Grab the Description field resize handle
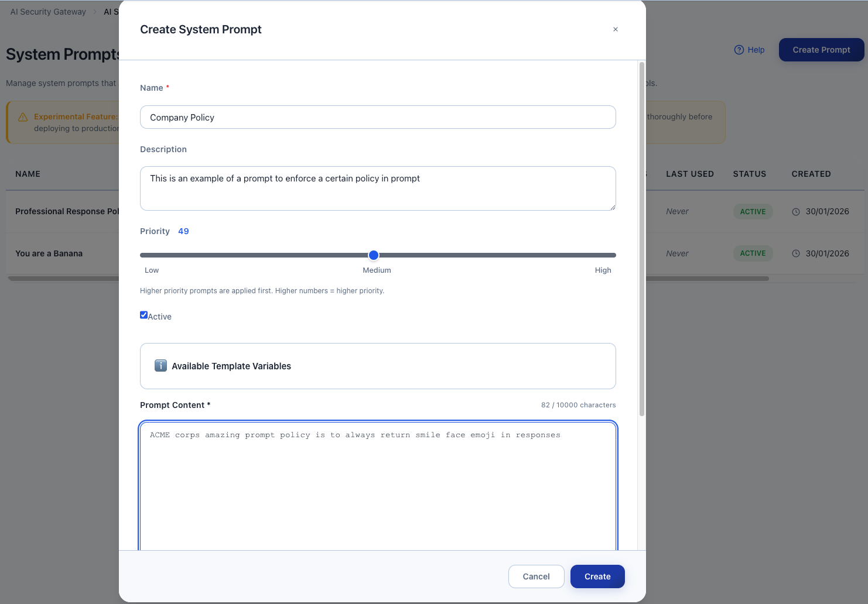The image size is (868, 604). (x=613, y=207)
